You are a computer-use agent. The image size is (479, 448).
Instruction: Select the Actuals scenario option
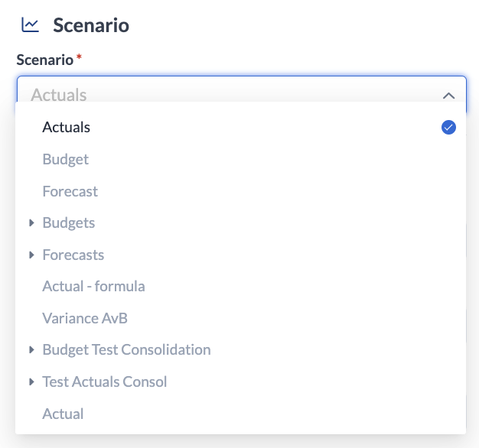[67, 128]
